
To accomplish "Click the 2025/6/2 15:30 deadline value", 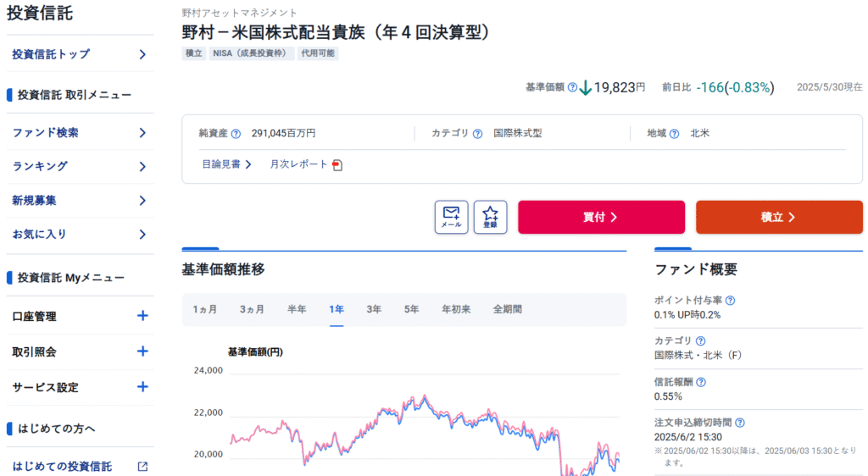I will point(688,437).
